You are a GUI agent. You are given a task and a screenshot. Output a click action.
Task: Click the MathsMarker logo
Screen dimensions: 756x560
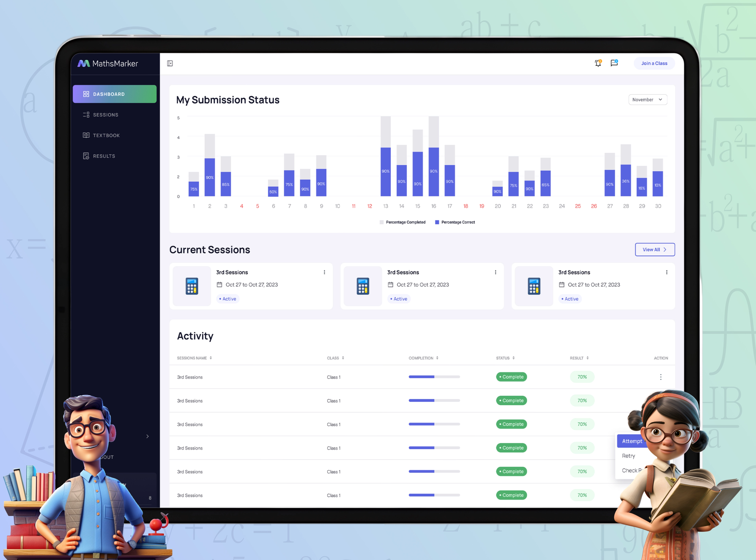[x=108, y=63]
